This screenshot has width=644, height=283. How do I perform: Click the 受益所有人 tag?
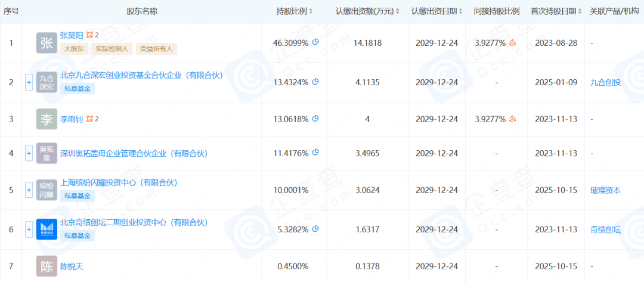tap(156, 49)
